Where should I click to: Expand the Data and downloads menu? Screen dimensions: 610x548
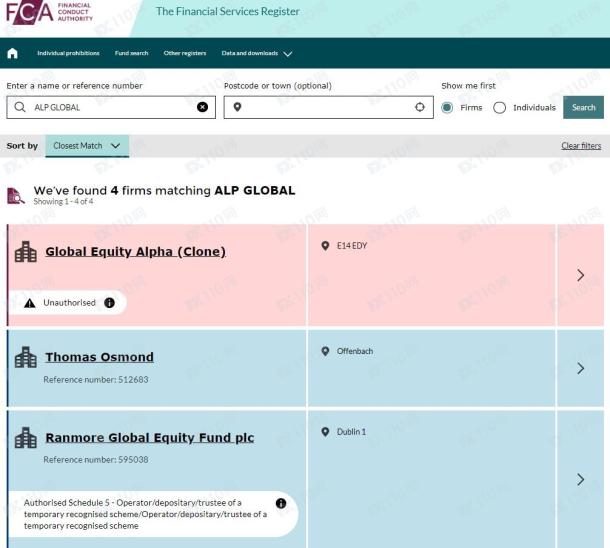(x=257, y=53)
